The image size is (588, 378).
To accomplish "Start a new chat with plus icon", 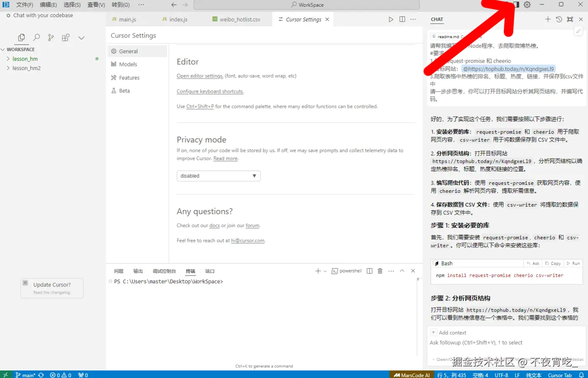I will 548,19.
